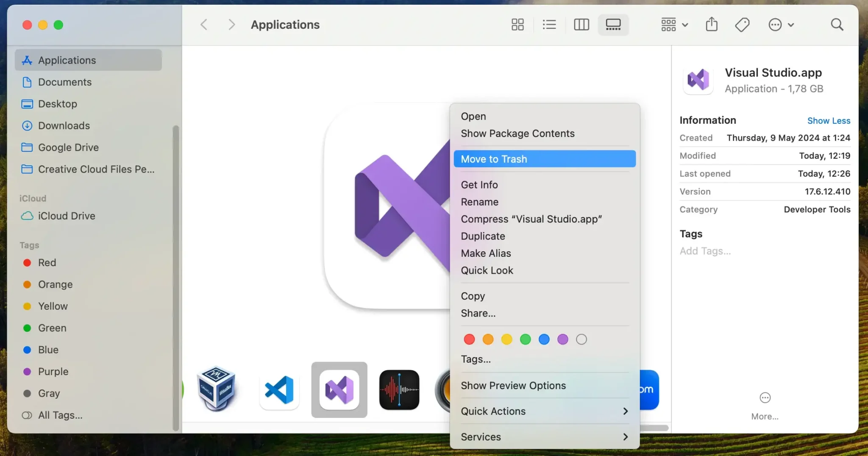Switch to list view
The image size is (868, 456).
[x=549, y=25]
